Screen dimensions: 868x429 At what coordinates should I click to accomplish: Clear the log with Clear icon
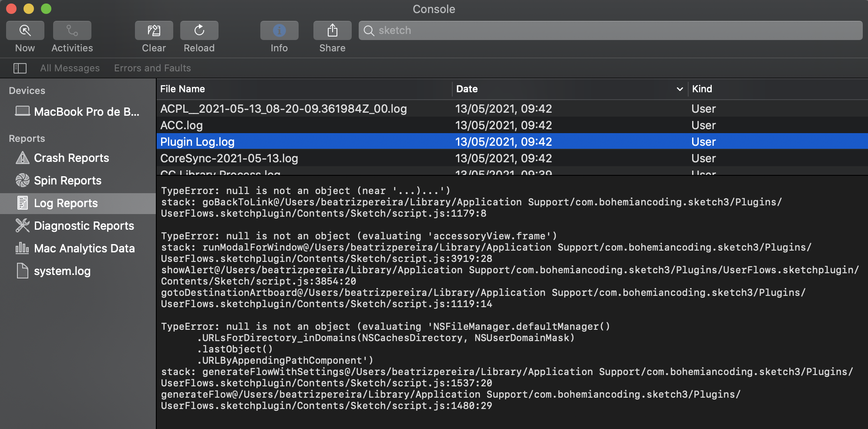(154, 30)
